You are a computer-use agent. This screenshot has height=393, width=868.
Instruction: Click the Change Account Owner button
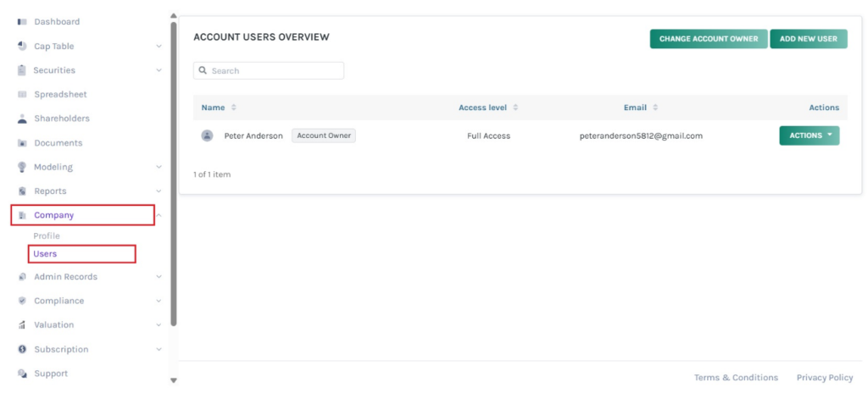pyautogui.click(x=708, y=39)
